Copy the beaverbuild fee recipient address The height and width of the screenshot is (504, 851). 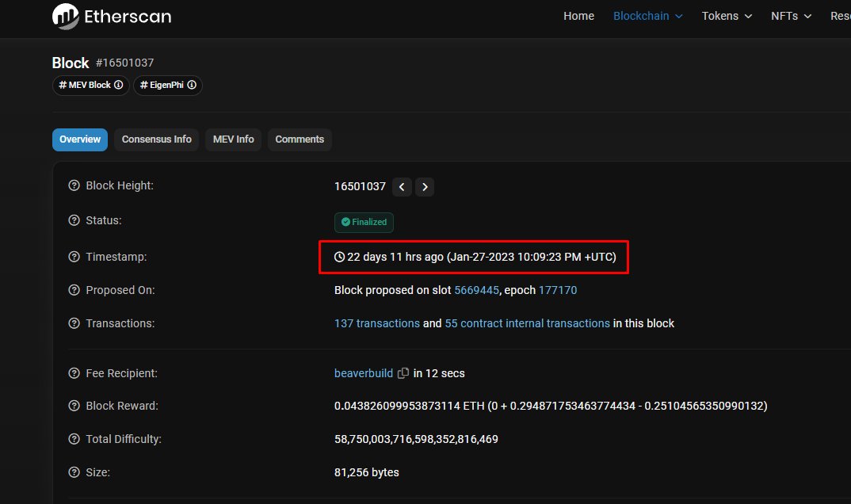point(403,373)
